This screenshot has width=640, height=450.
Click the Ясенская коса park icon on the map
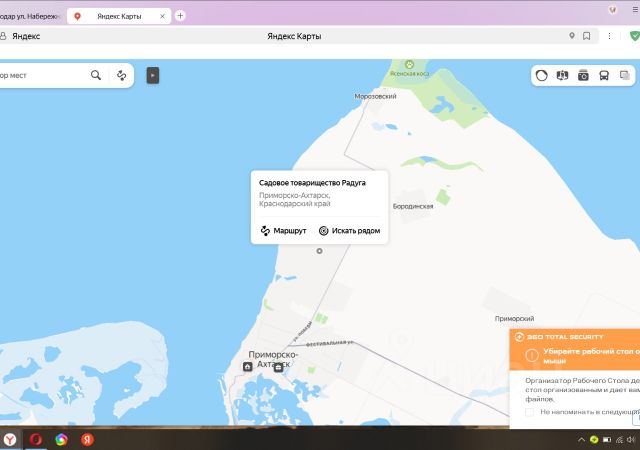(x=409, y=64)
